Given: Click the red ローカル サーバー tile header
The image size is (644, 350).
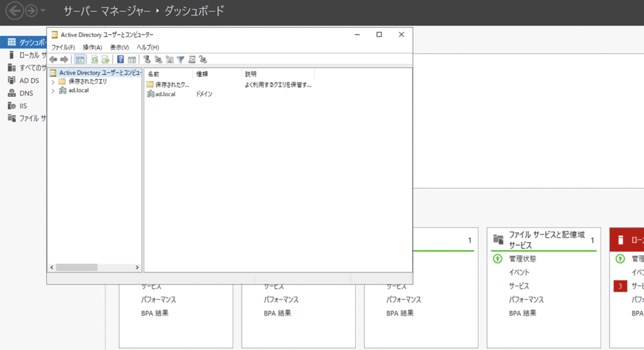Looking at the screenshot, I should (627, 239).
